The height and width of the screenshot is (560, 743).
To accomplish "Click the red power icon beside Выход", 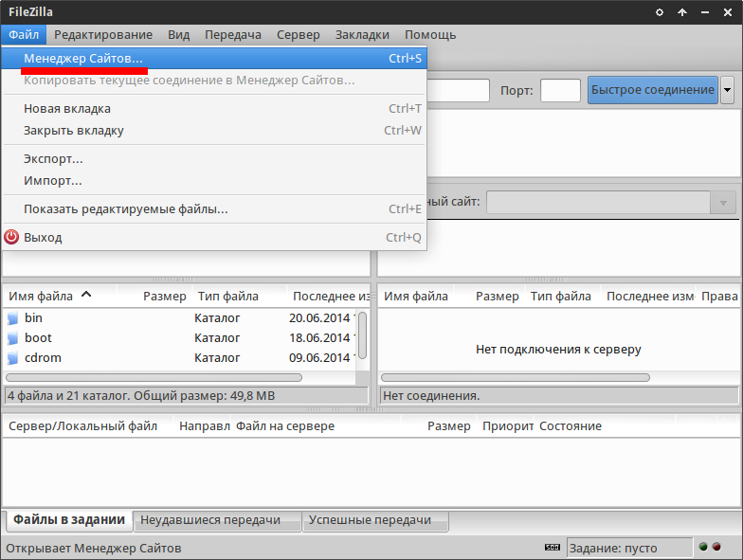I will coord(11,237).
